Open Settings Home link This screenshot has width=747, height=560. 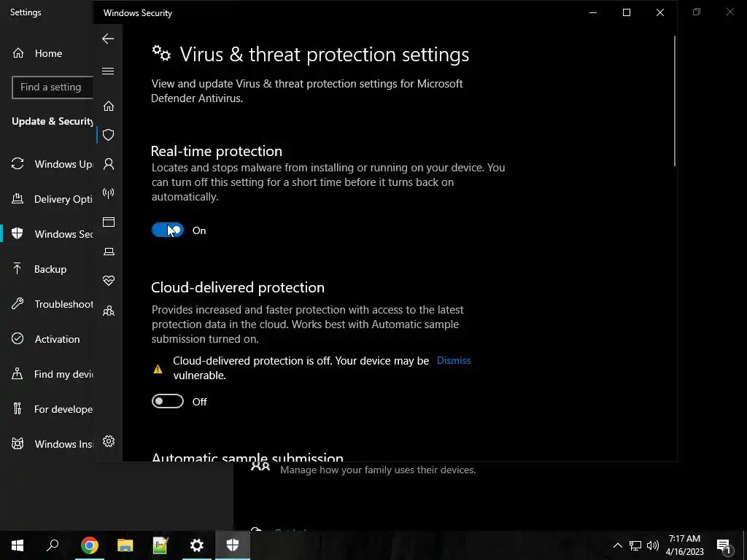47,53
